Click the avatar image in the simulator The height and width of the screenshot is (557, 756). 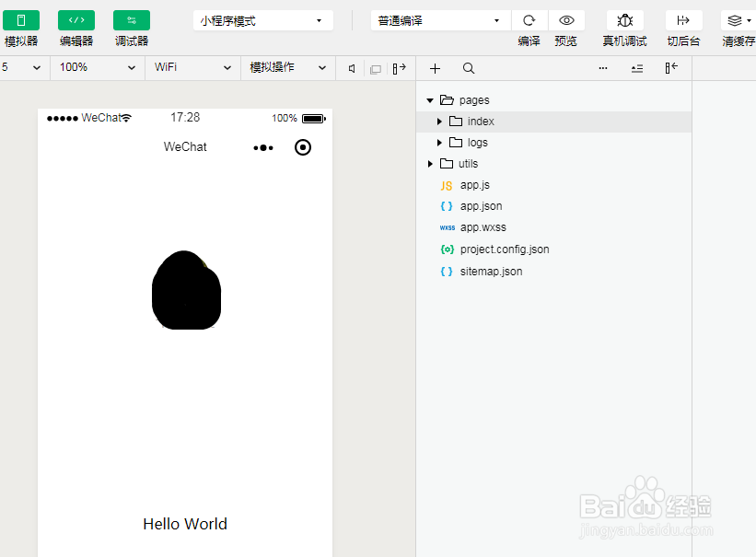coord(186,290)
